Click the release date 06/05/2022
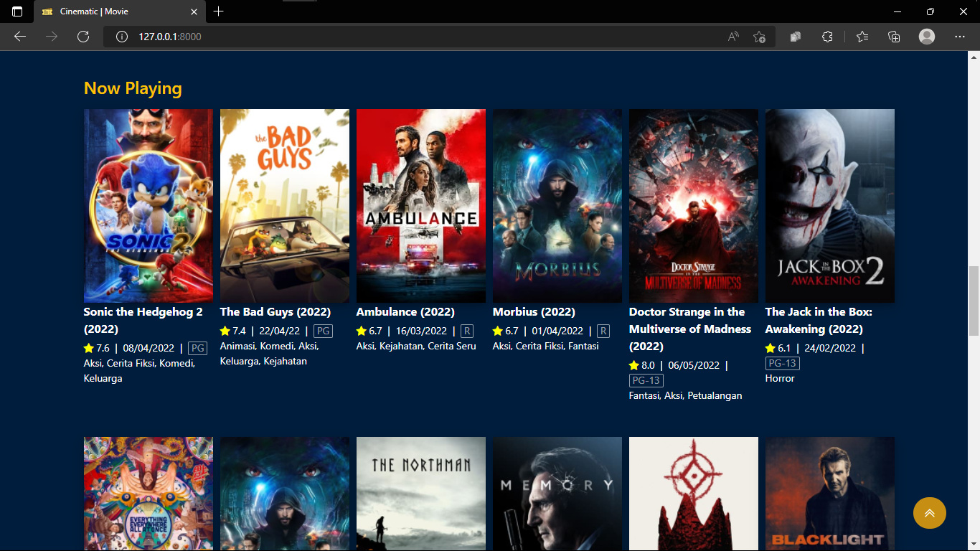The image size is (980, 551). (x=694, y=365)
